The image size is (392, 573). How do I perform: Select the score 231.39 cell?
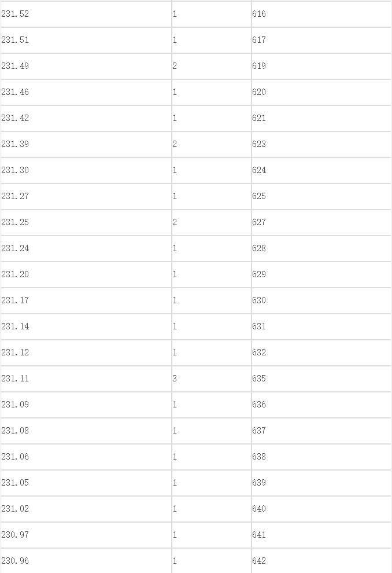pos(86,144)
